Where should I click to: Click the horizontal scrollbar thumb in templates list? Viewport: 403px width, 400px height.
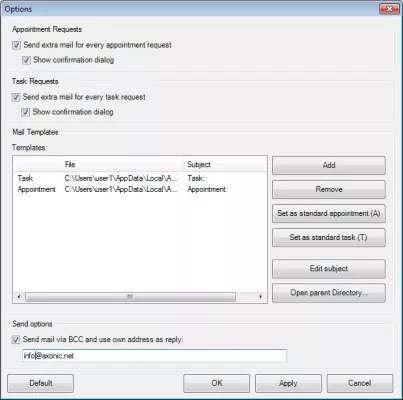(x=130, y=297)
